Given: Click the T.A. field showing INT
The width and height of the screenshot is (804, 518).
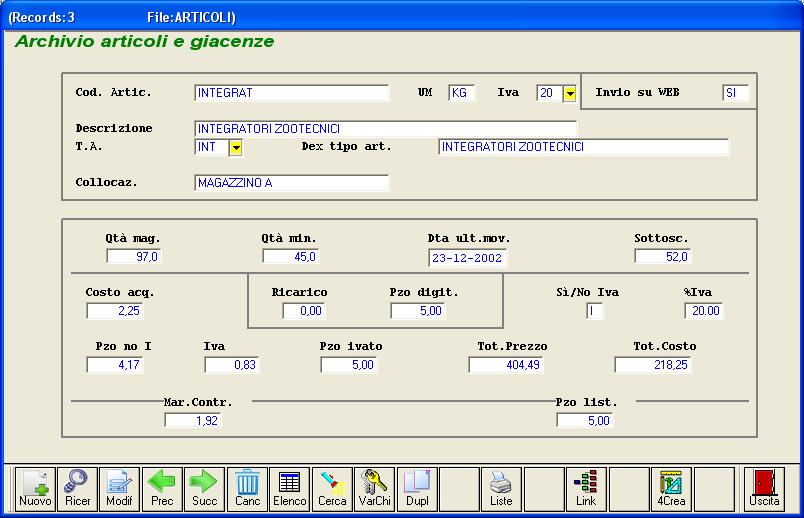Looking at the screenshot, I should tap(212, 147).
